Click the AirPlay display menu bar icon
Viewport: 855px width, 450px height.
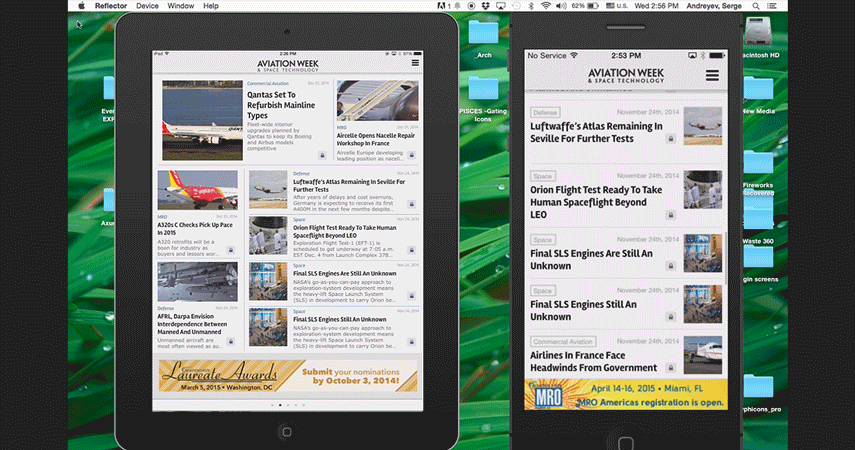tap(500, 6)
